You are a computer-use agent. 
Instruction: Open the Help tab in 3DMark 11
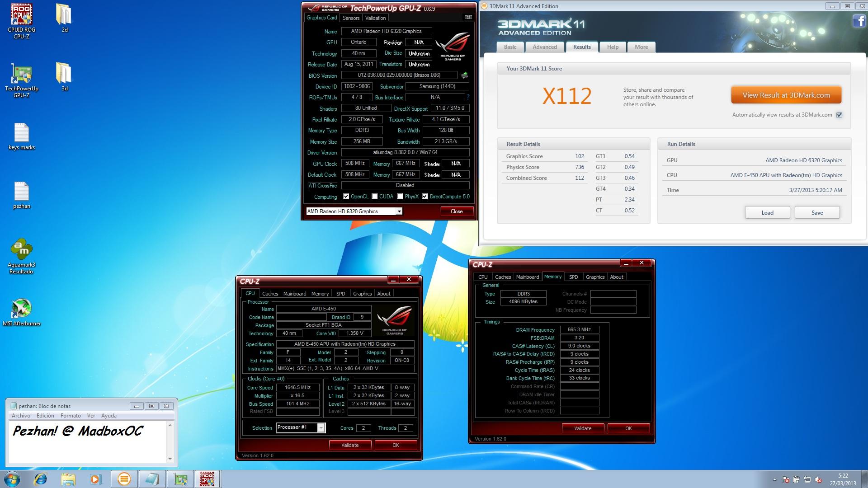click(613, 47)
